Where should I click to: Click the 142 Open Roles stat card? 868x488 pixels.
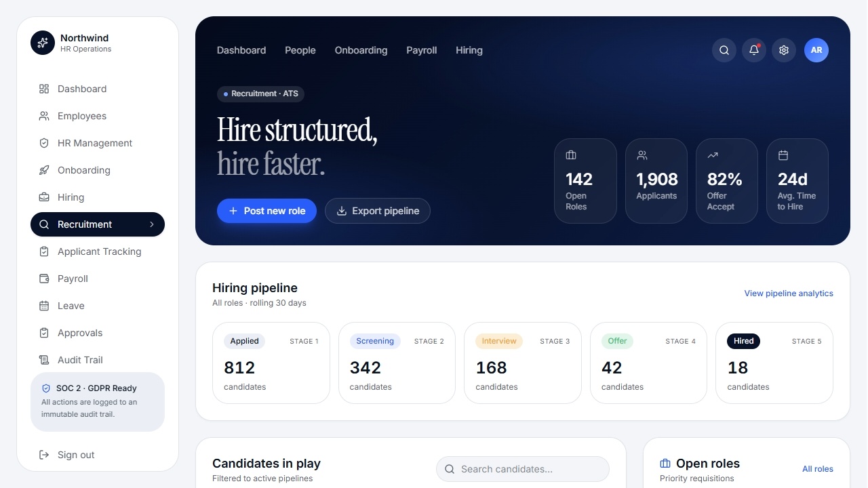[x=586, y=181]
